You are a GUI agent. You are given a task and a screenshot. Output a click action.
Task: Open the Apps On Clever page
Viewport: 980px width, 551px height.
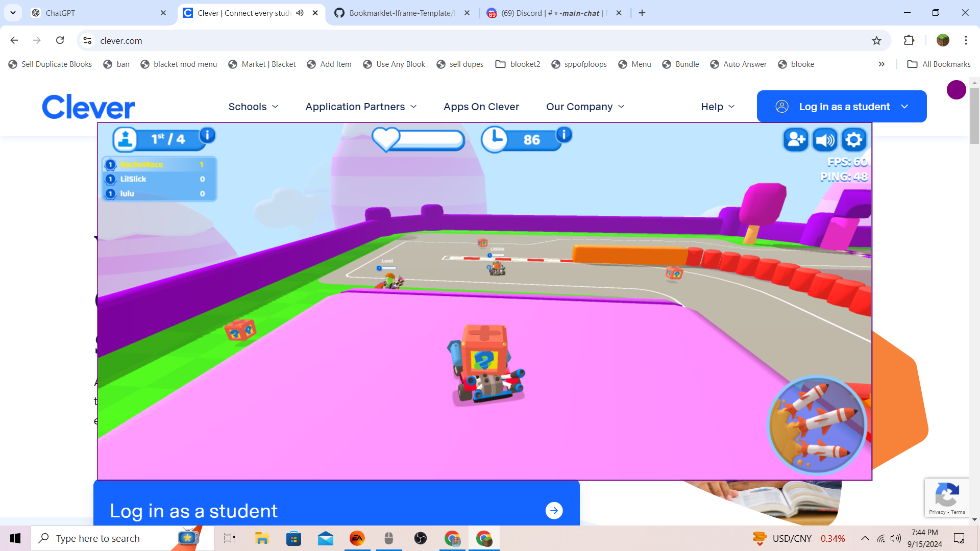(x=481, y=107)
